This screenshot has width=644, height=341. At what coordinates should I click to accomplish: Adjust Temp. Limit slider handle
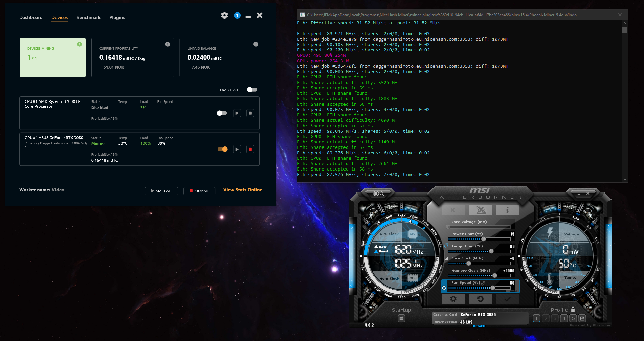point(491,251)
